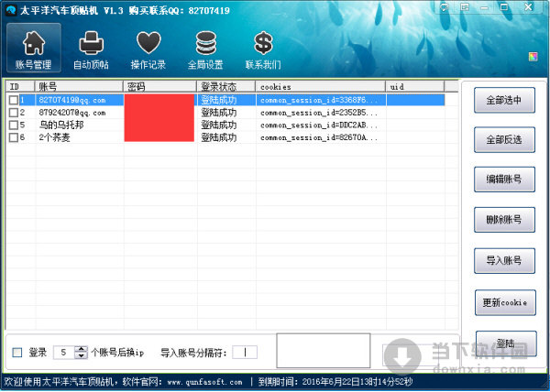Click 登陆成功 status in row 2
Viewport: 550px width, 392px height.
219,113
